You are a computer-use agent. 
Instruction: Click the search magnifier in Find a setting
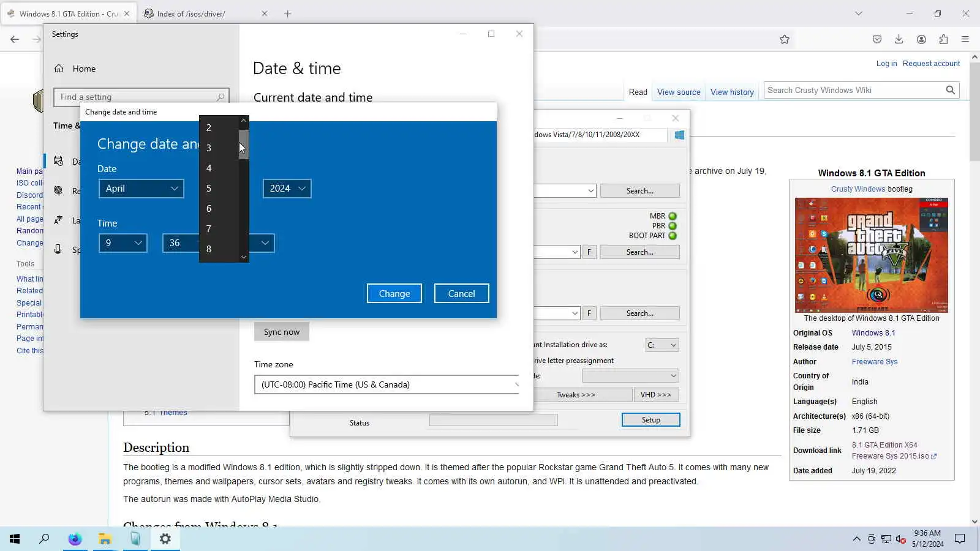coord(221,97)
